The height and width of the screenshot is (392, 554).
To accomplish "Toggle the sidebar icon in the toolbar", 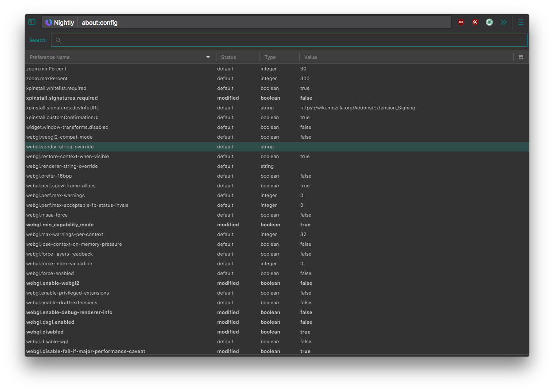I will coord(32,22).
